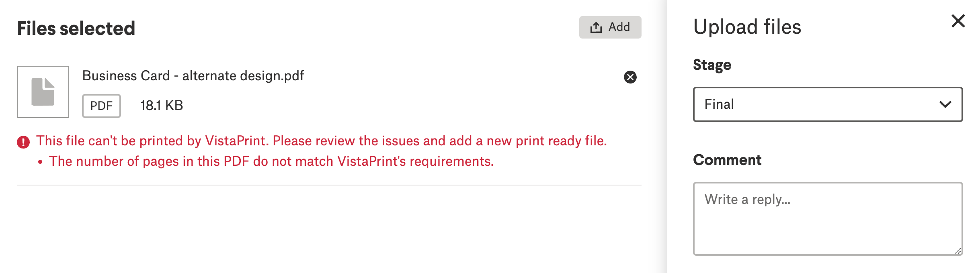Click the red error exclamation icon
The image size is (980, 273).
tap(23, 142)
